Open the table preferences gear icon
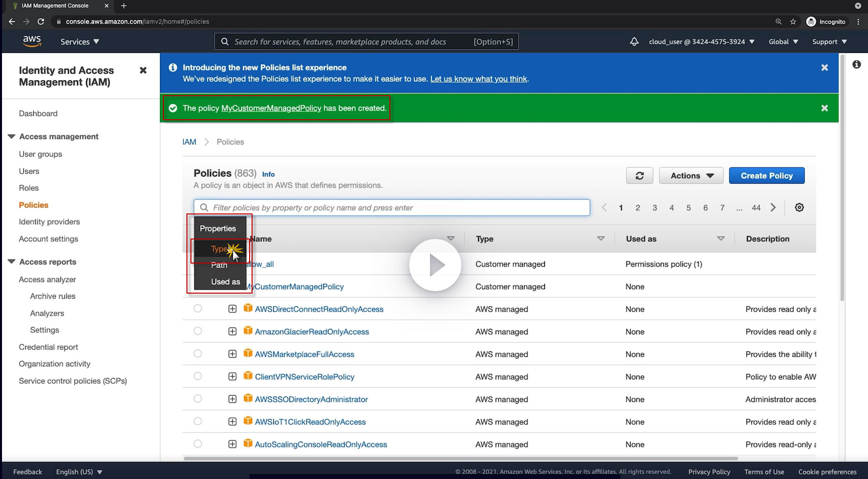 (x=799, y=207)
